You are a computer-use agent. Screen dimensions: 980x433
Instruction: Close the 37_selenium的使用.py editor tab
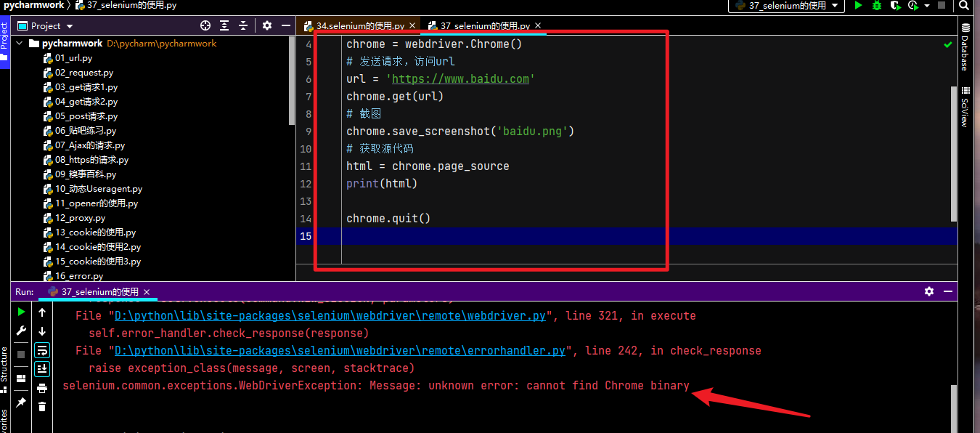pos(538,26)
